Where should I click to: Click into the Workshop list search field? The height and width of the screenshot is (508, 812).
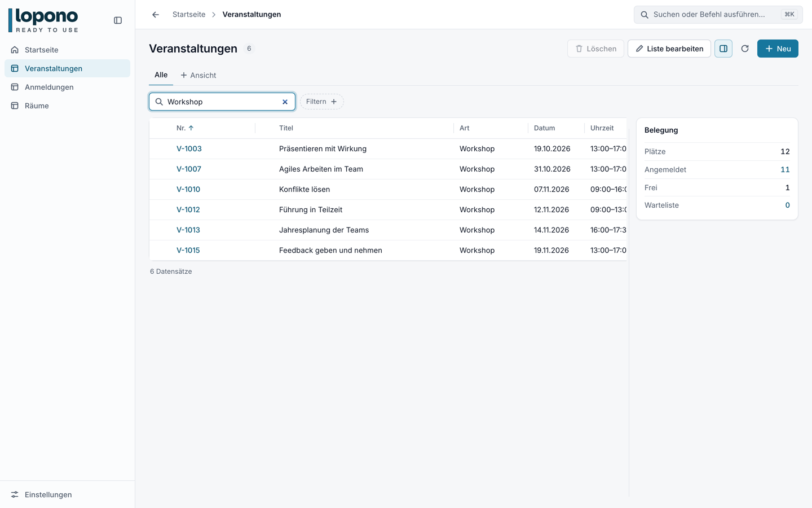point(222,102)
